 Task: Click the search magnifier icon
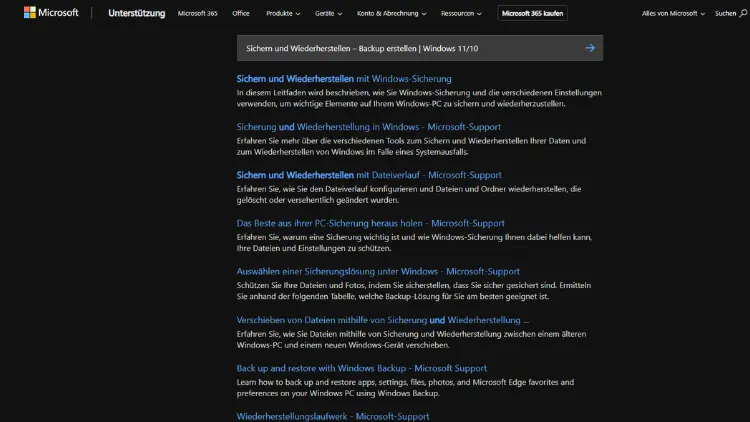pos(743,13)
